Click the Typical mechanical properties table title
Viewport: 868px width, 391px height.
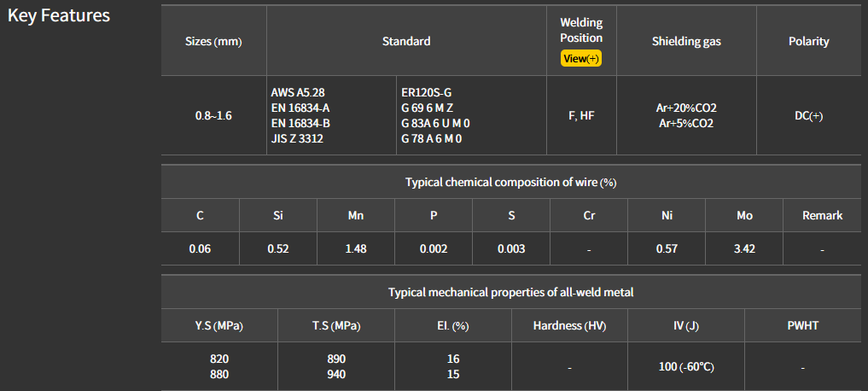coord(510,292)
